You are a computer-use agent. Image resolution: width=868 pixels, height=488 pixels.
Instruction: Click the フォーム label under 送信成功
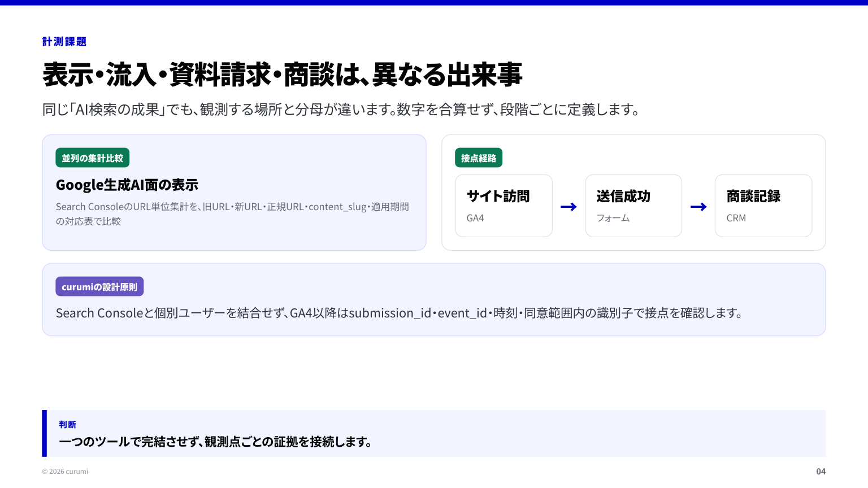[613, 218]
